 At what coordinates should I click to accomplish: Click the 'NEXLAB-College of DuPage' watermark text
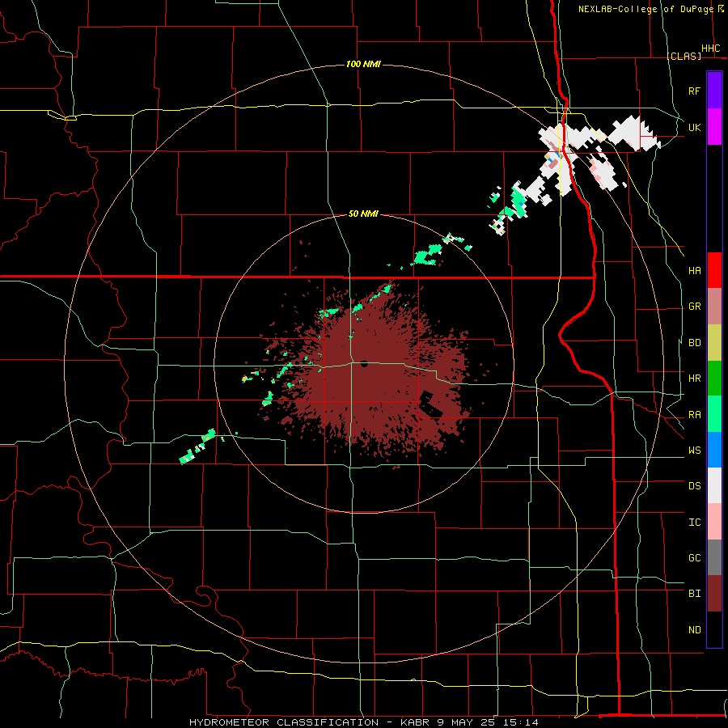(646, 9)
